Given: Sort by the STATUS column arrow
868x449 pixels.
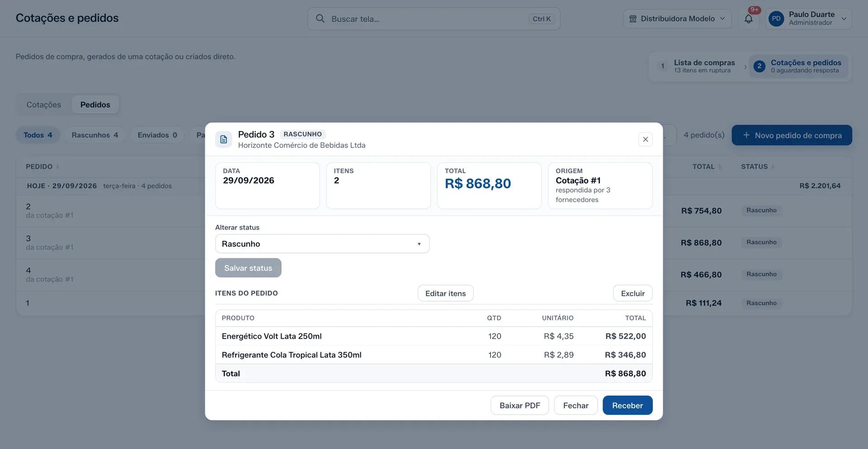Looking at the screenshot, I should pos(773,167).
